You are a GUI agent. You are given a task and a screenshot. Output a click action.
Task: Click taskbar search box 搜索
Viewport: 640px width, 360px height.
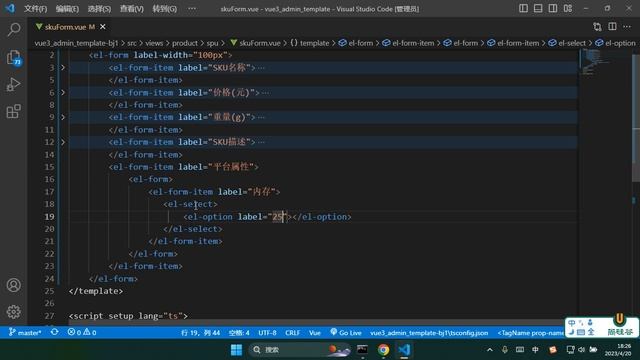(x=300, y=350)
